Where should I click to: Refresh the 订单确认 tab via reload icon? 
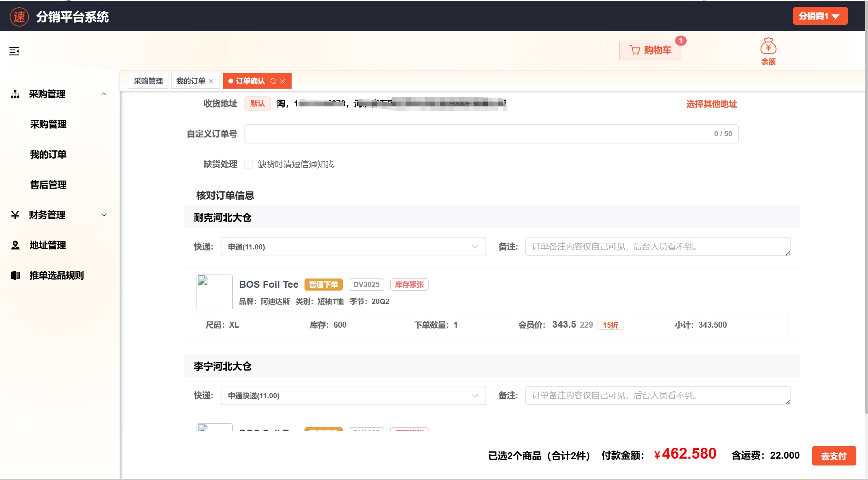point(273,81)
